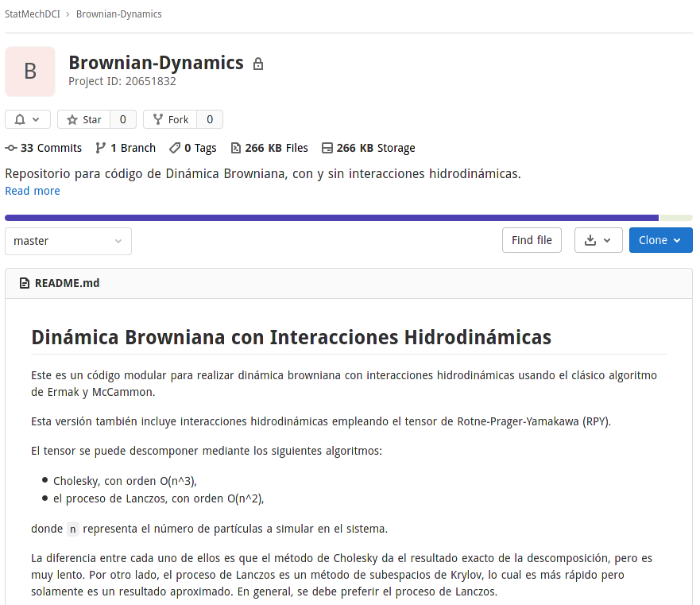The height and width of the screenshot is (605, 700).
Task: Fork the Brownian-Dynamics repository
Action: (170, 119)
